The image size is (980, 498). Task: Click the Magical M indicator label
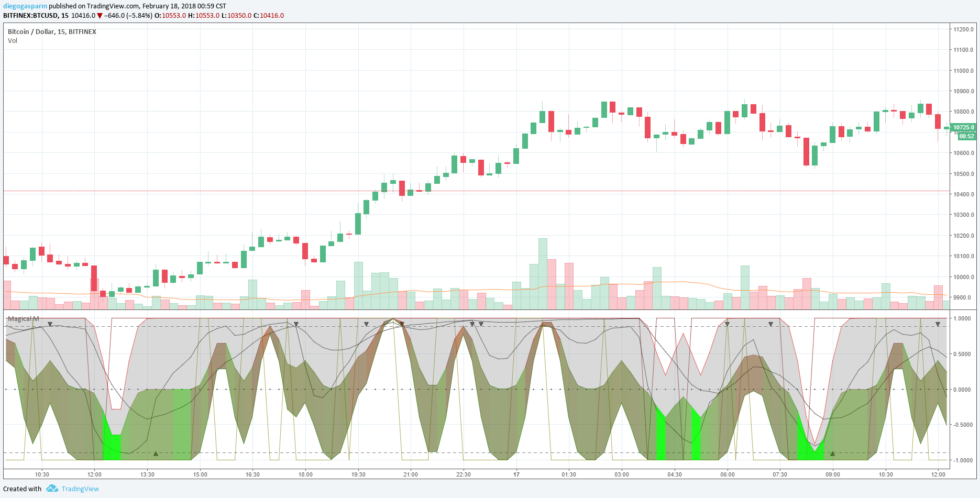tap(23, 319)
